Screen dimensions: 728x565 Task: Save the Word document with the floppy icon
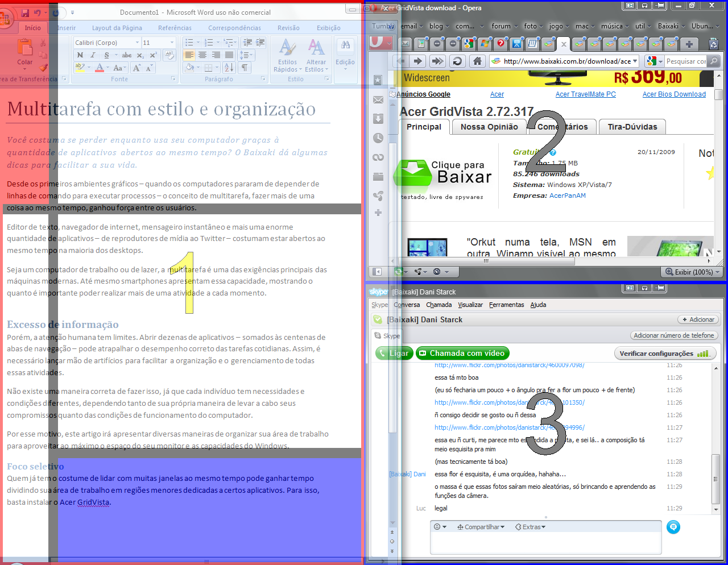pos(25,12)
